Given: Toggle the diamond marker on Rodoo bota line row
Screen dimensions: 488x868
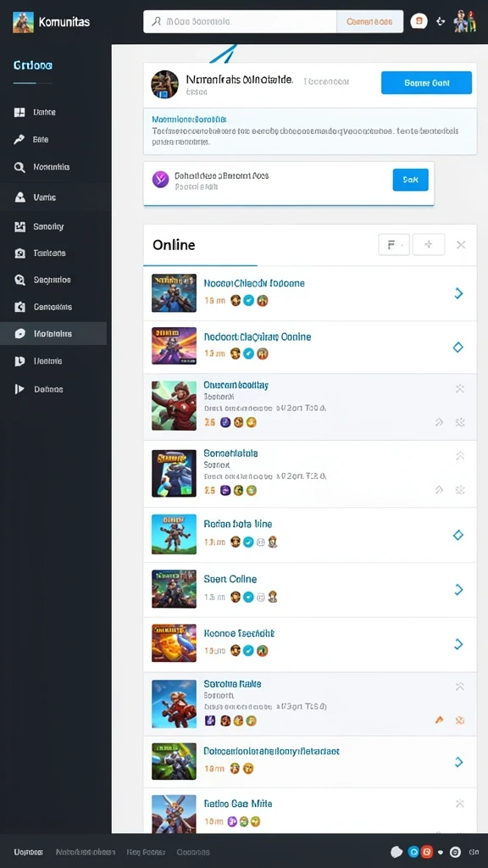Looking at the screenshot, I should click(457, 535).
